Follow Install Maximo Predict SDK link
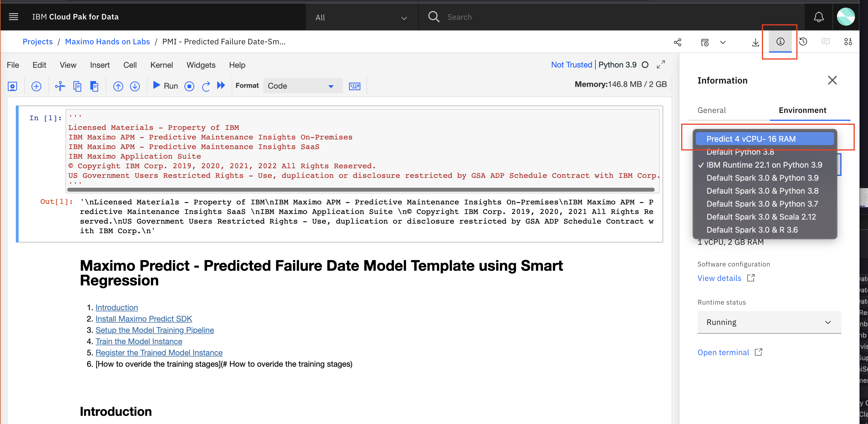 tap(144, 319)
